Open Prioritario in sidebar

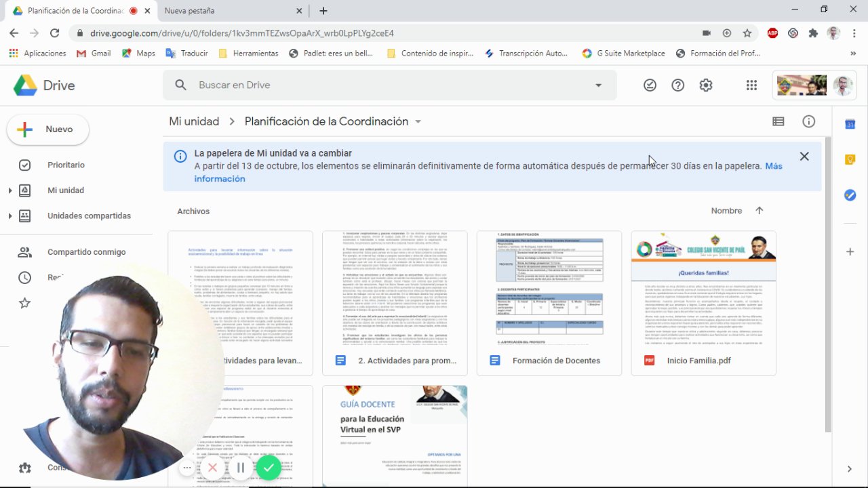(66, 165)
